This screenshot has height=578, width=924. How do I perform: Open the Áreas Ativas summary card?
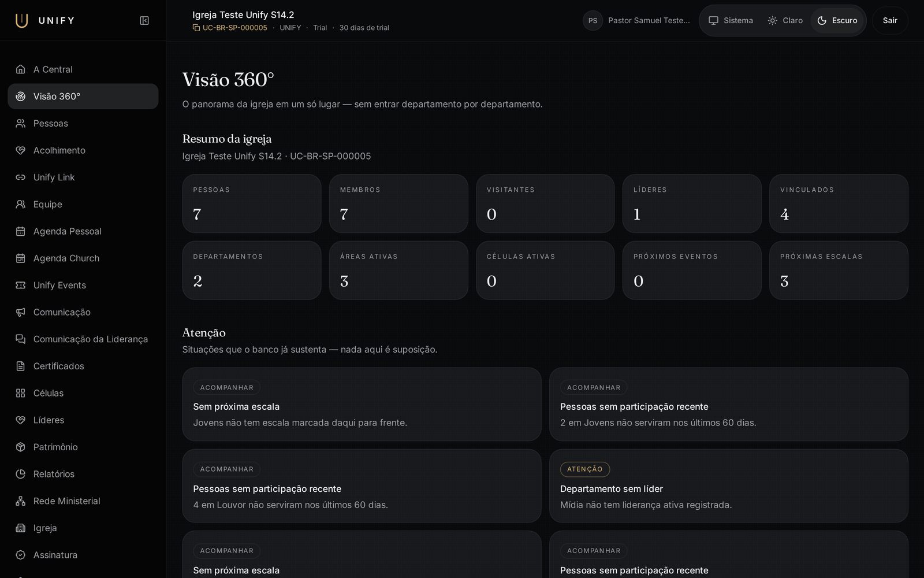398,271
